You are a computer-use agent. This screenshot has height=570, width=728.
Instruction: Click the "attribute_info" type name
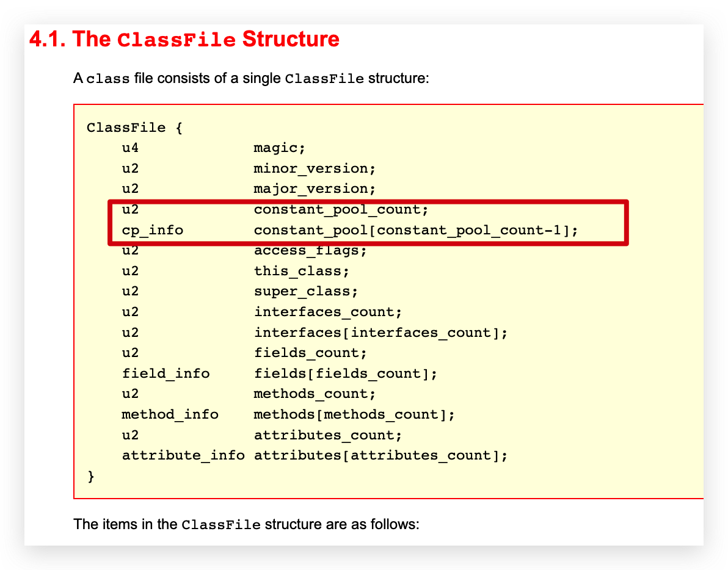tap(183, 455)
